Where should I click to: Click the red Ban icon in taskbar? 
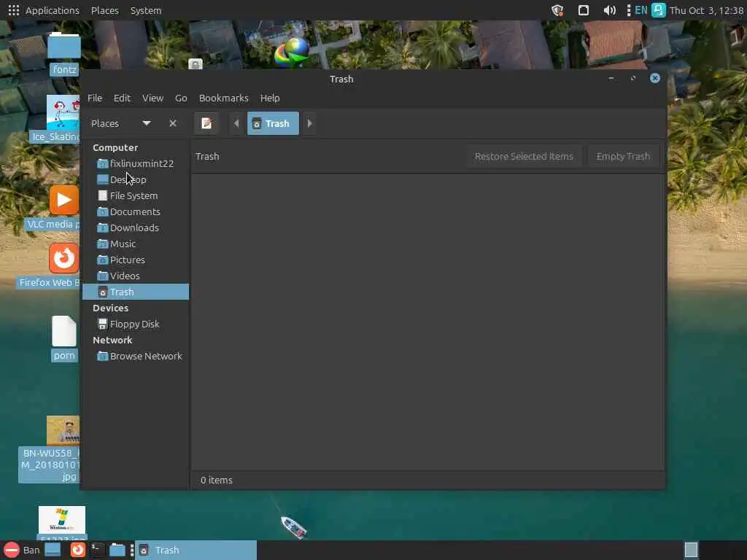pyautogui.click(x=12, y=550)
